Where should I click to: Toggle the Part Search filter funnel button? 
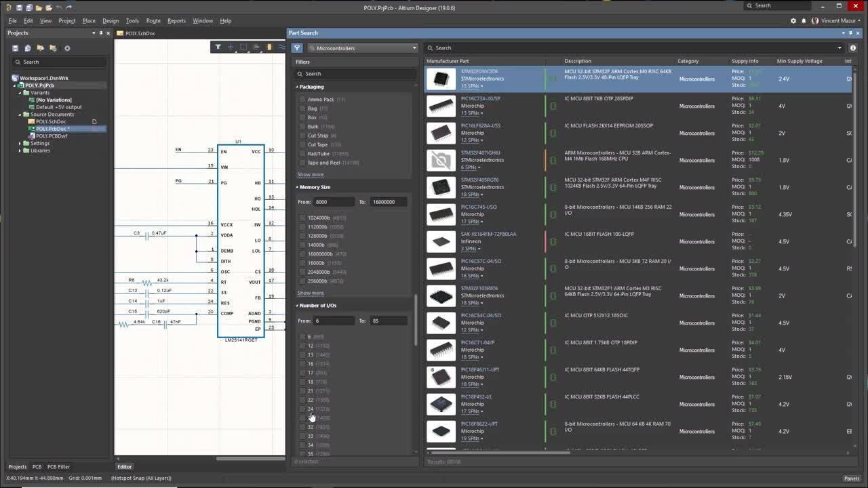pos(297,48)
